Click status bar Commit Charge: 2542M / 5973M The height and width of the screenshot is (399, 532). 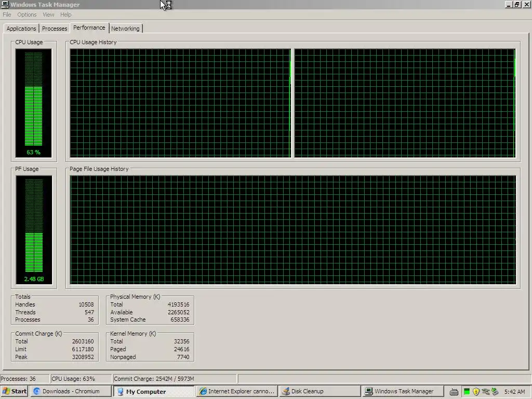pyautogui.click(x=154, y=379)
